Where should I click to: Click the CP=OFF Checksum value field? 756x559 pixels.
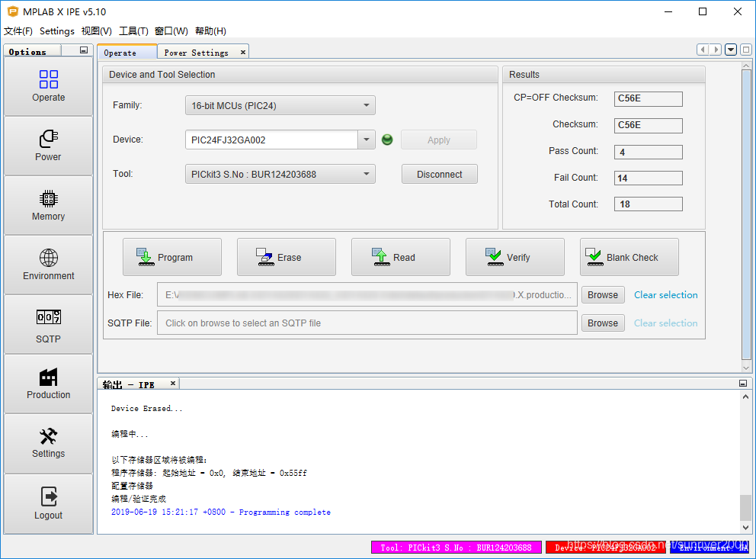(x=648, y=98)
